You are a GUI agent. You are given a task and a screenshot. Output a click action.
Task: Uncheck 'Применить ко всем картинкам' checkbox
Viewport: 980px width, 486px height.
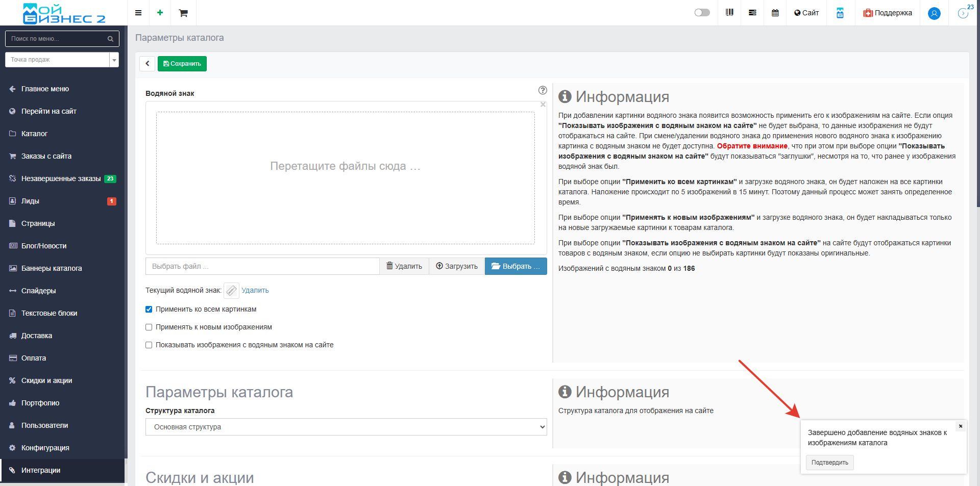149,310
